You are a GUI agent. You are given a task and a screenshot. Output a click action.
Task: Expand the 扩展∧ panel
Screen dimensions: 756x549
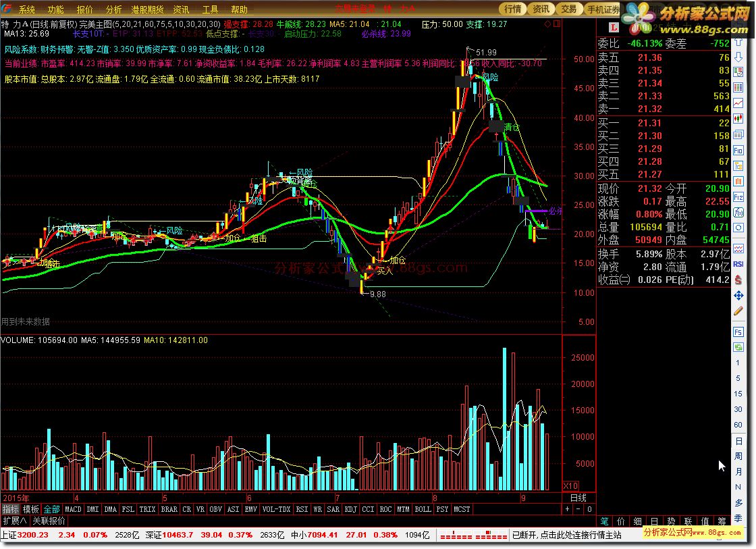[x=14, y=521]
